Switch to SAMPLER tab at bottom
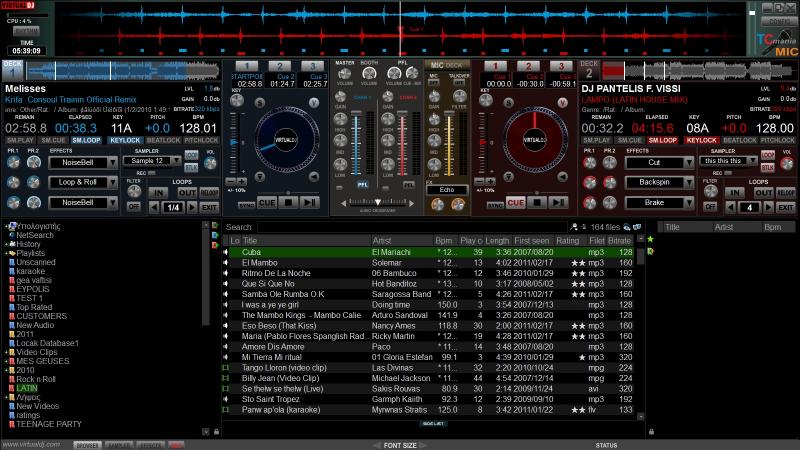This screenshot has width=800, height=450. [x=119, y=445]
